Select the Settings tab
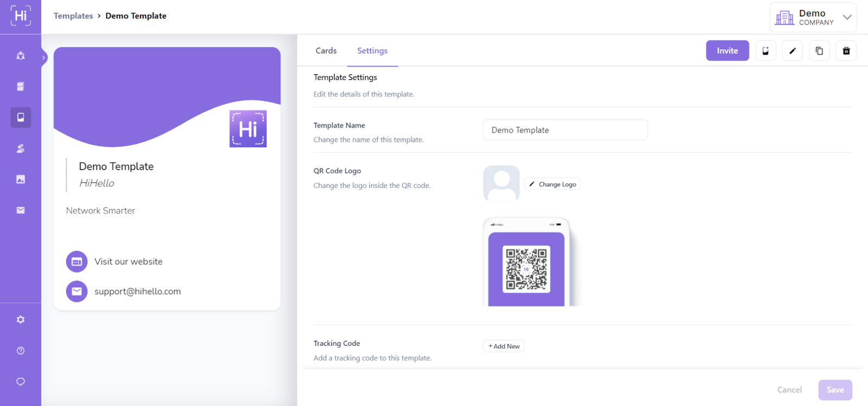 click(x=372, y=50)
